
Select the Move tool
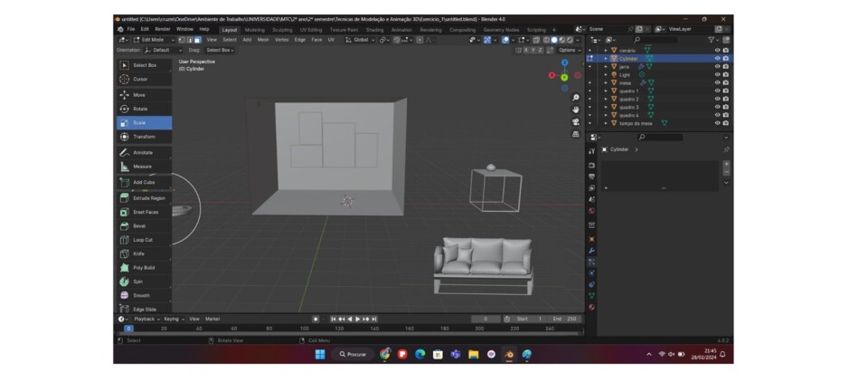click(138, 94)
